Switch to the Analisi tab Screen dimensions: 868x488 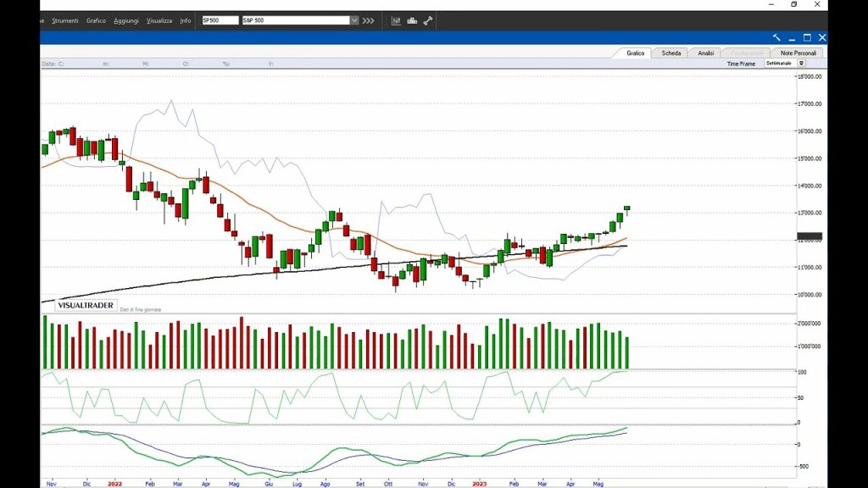click(x=705, y=53)
